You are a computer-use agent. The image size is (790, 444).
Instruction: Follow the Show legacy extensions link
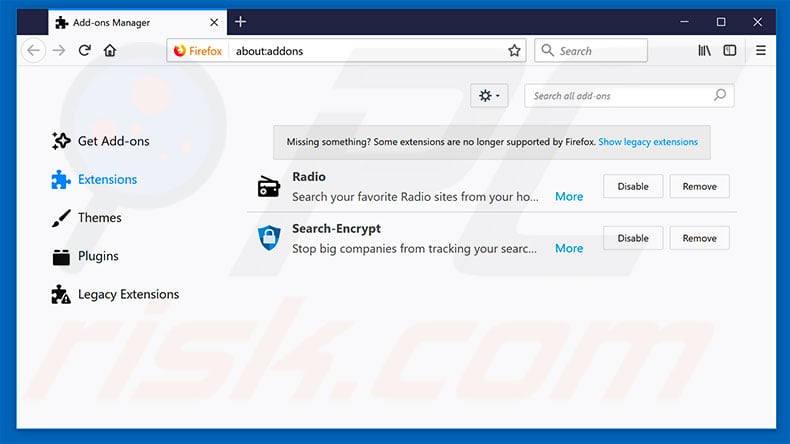648,142
